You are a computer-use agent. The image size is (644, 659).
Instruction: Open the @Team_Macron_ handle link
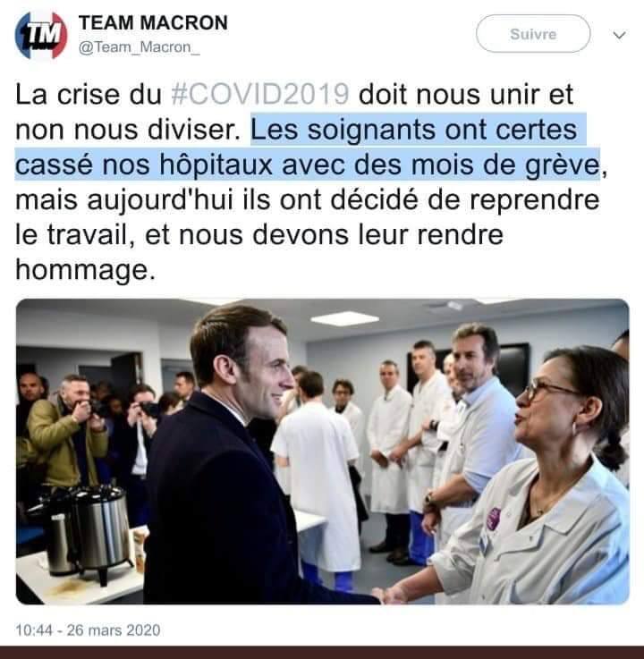pyautogui.click(x=140, y=47)
